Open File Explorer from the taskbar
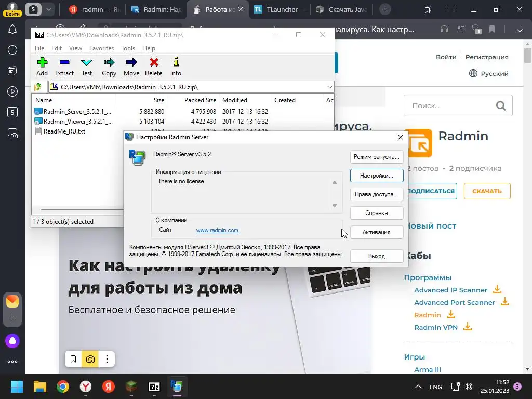Viewport: 532px width, 399px height. pos(39,387)
